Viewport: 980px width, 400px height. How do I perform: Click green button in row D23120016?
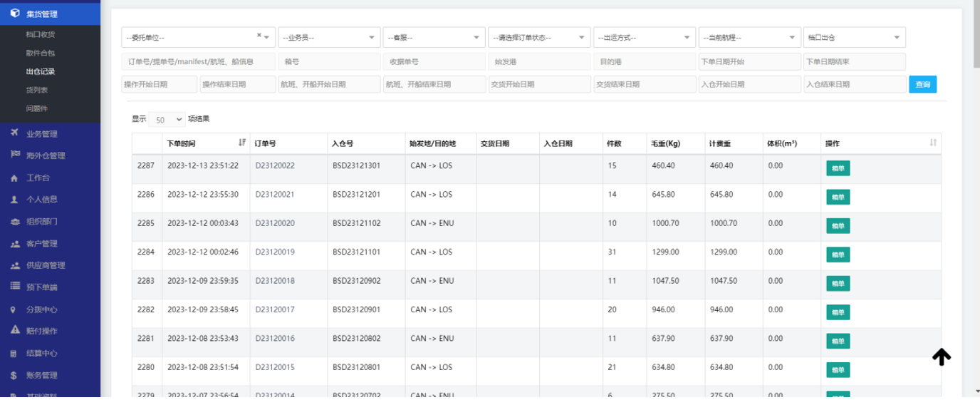838,341
